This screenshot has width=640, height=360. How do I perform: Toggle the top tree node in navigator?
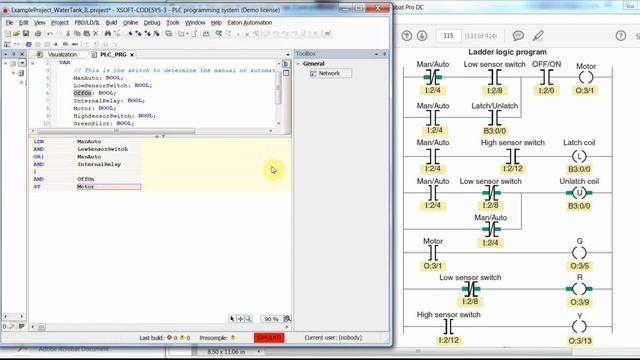(5, 63)
